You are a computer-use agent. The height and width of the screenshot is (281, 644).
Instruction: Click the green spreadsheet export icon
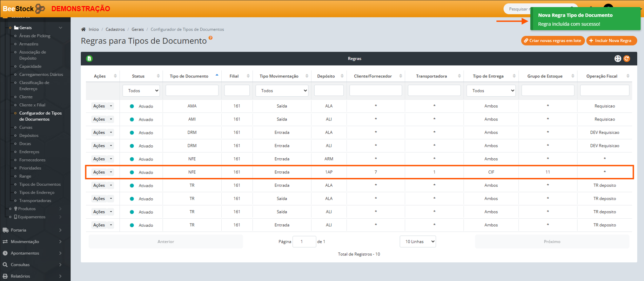tap(89, 59)
